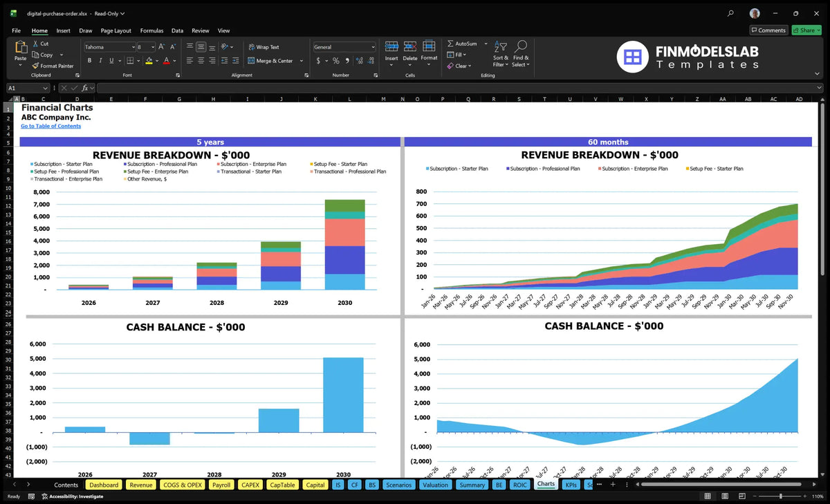Open the File menu
The width and height of the screenshot is (830, 504).
[x=17, y=30]
